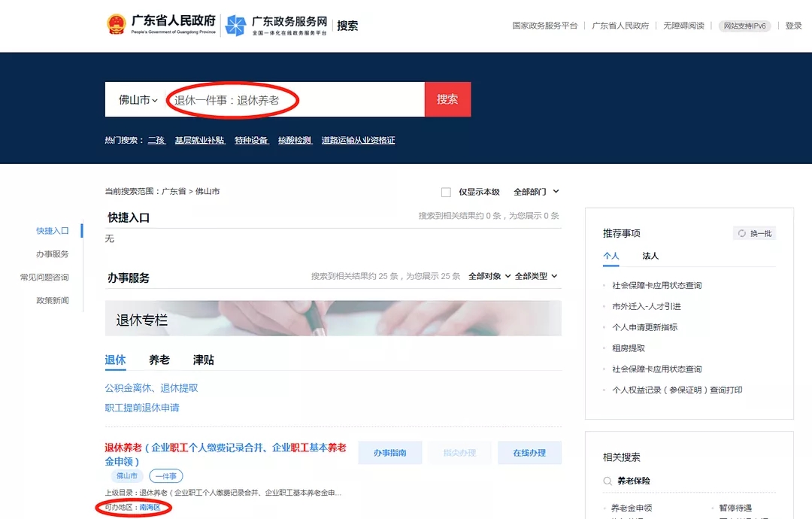This screenshot has width=812, height=519.
Task: Select 办事服务 in the left sidebar
Action: tap(53, 254)
